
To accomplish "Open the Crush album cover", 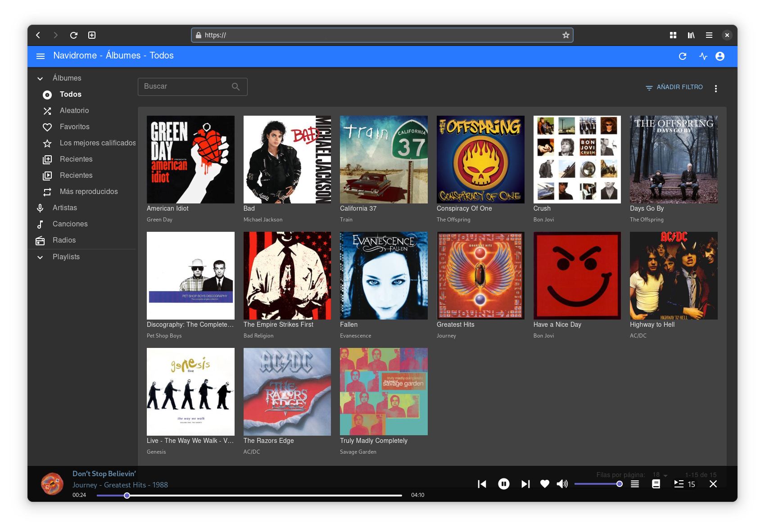I will [x=577, y=159].
